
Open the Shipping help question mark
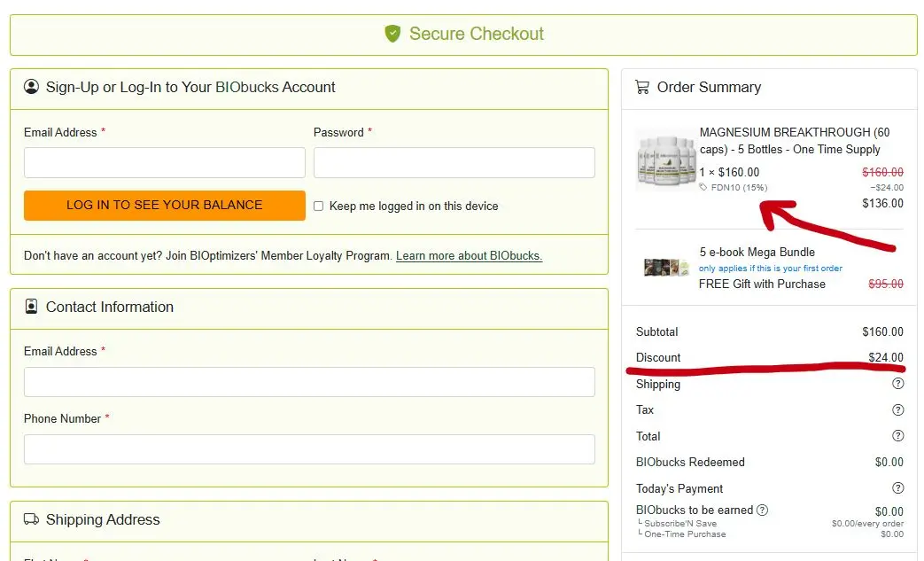(x=897, y=384)
